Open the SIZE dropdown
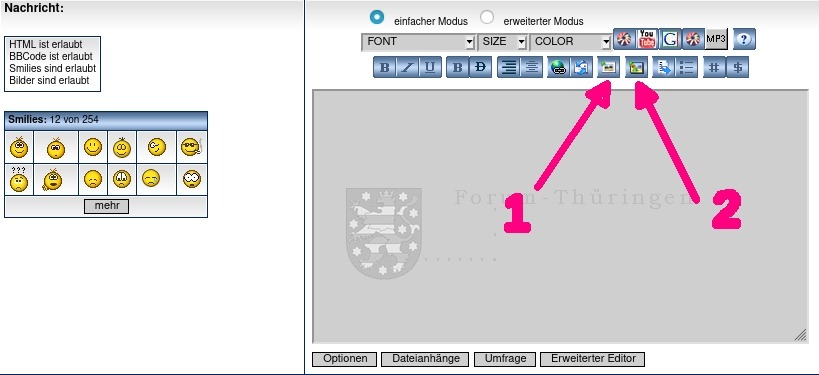 tap(502, 42)
